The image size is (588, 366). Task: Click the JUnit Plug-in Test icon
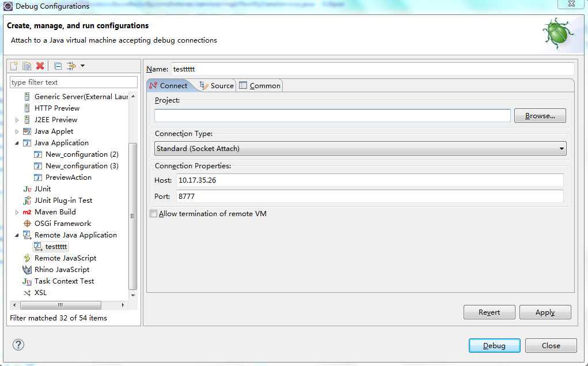27,201
